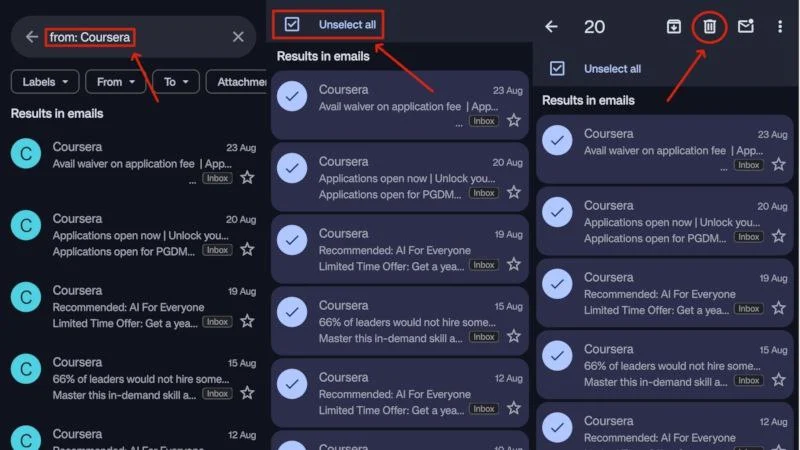
Task: Middle screen: uncheck the select-all checkbox
Action: (292, 24)
